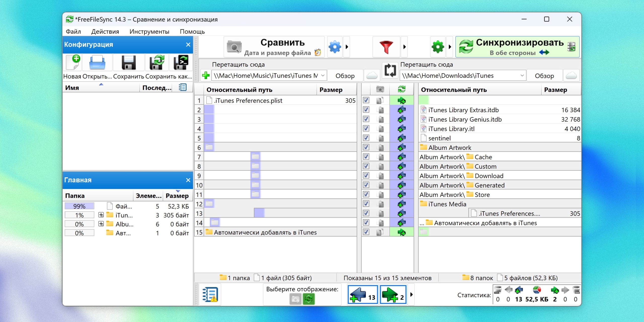Open left folder path history dropdown
This screenshot has width=644, height=322.
pos(323,75)
